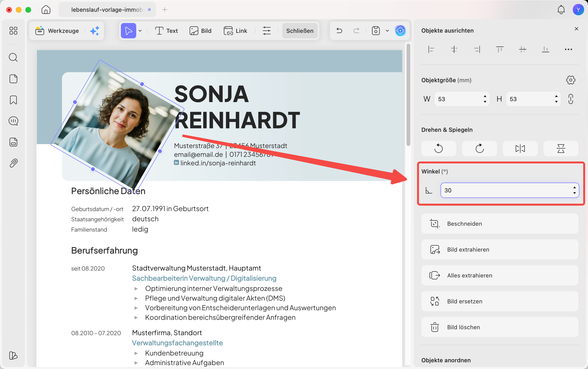Toggle the aspect ratio lock link
The image size is (588, 369).
point(571,99)
